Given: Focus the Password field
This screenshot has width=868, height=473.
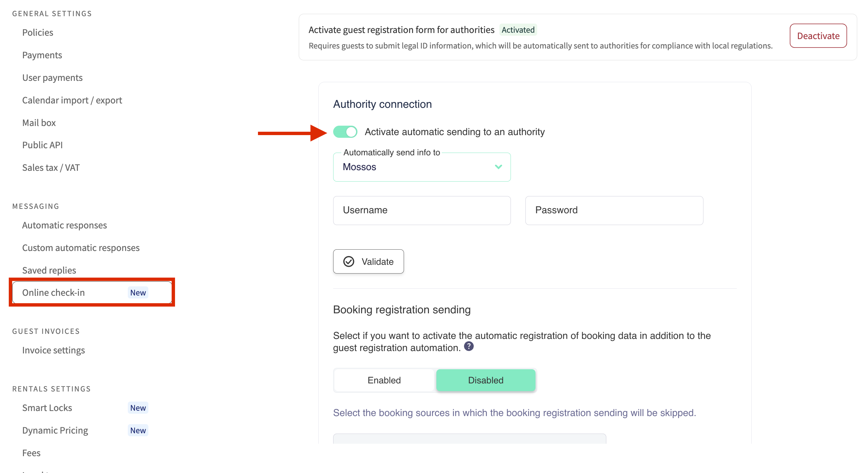Looking at the screenshot, I should pos(614,211).
